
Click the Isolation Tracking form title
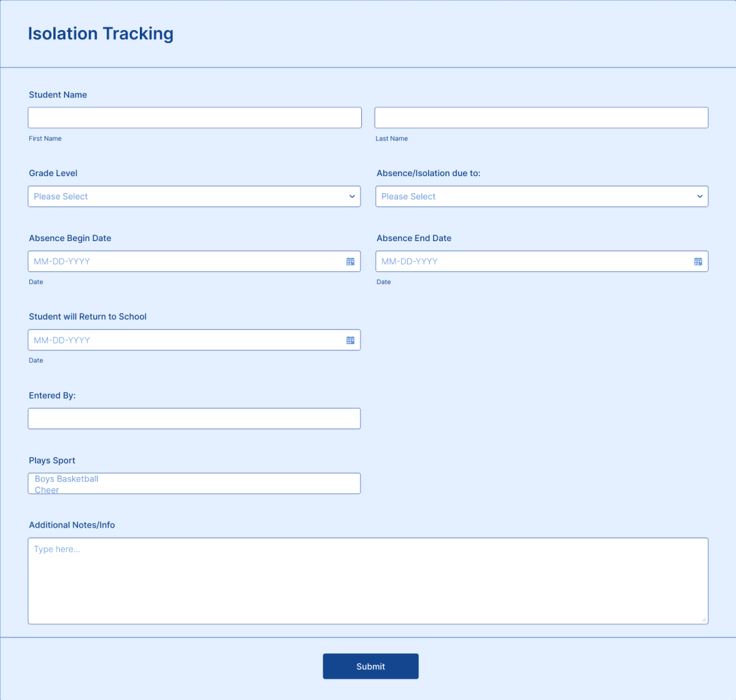tap(100, 34)
